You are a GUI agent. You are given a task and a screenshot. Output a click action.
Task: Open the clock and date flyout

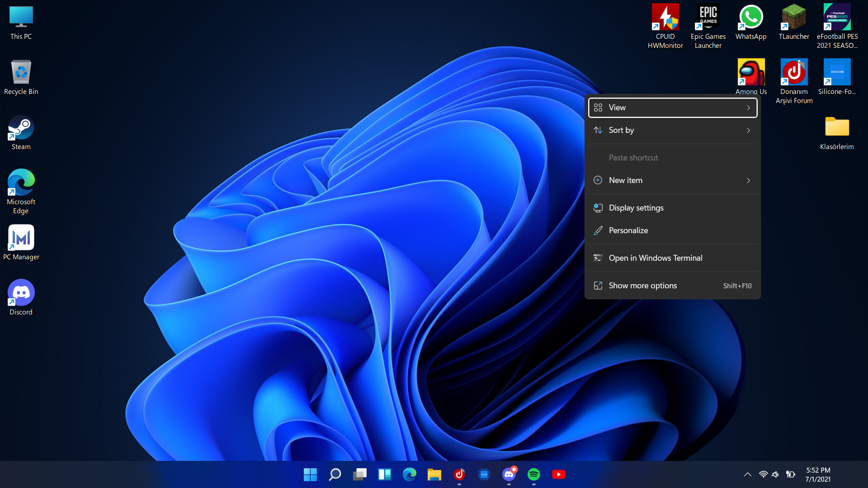(818, 474)
